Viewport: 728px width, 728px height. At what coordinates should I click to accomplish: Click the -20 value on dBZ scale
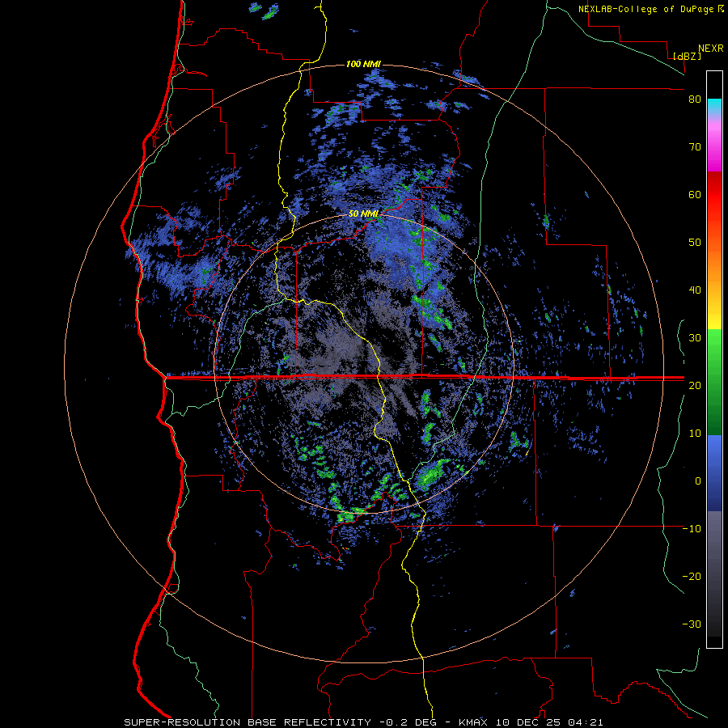(x=692, y=576)
